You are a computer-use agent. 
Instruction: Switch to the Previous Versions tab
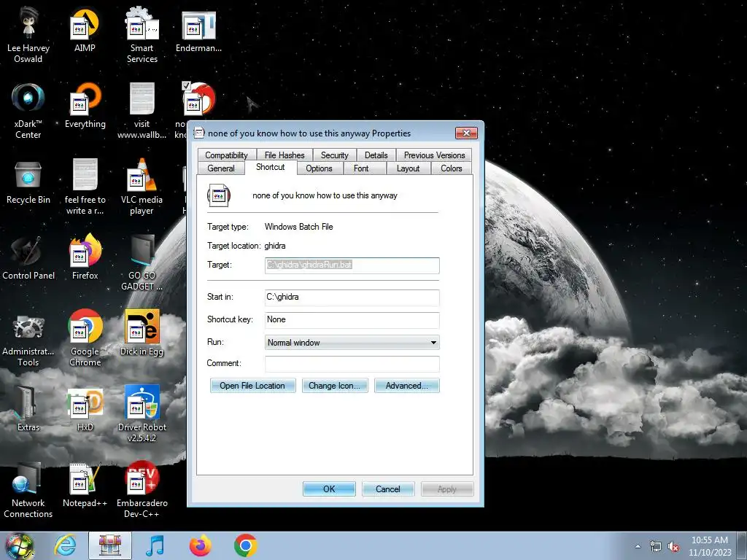pos(434,155)
